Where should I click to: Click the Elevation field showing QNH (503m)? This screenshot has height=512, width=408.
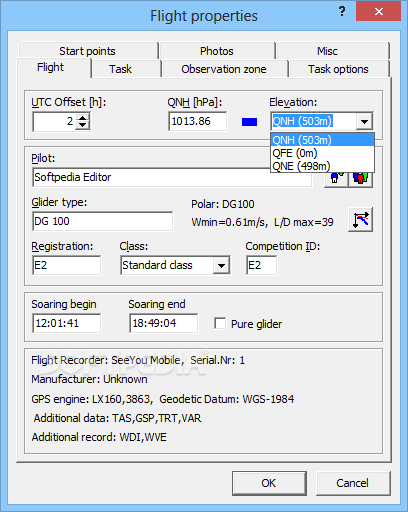click(x=313, y=121)
